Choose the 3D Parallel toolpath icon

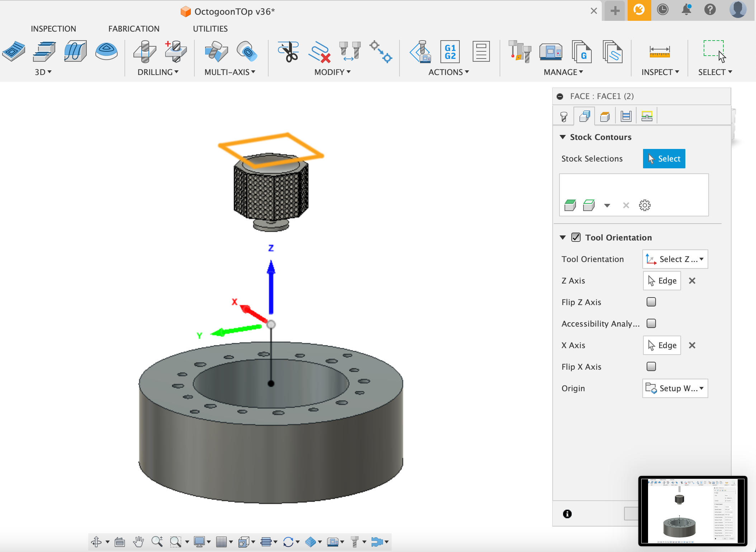tap(75, 51)
